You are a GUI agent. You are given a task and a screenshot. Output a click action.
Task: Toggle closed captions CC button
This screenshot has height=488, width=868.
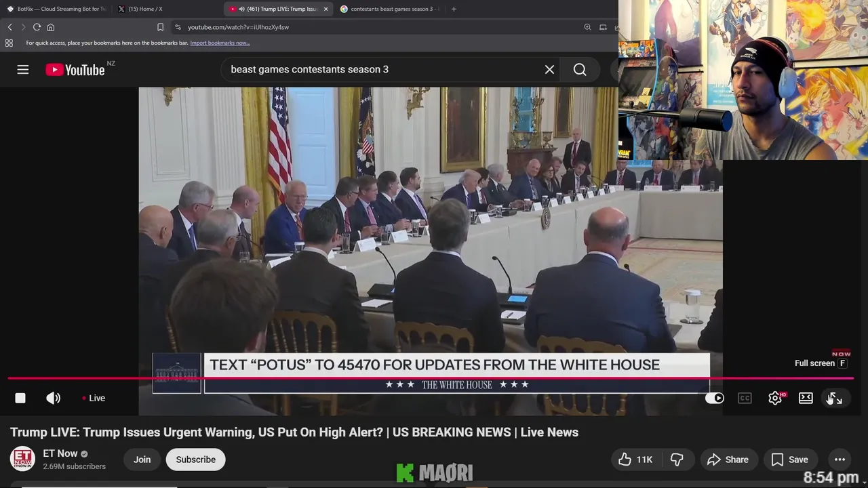745,398
